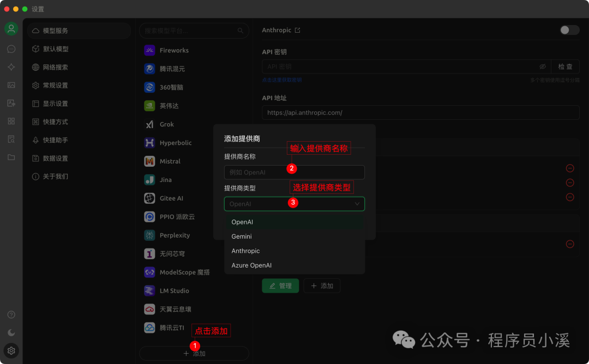
Task: Open the user avatar profile icon
Action: [x=11, y=29]
